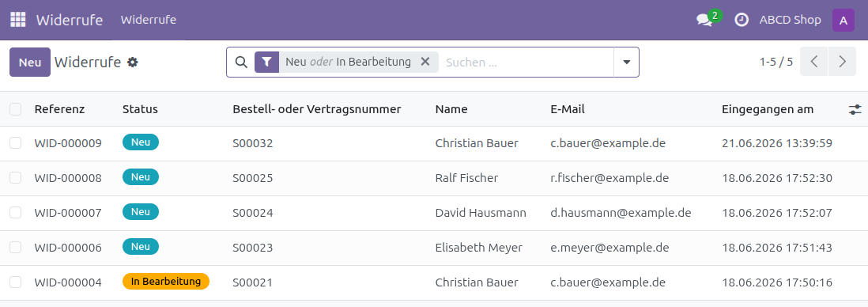Click order number S00025

coord(252,178)
